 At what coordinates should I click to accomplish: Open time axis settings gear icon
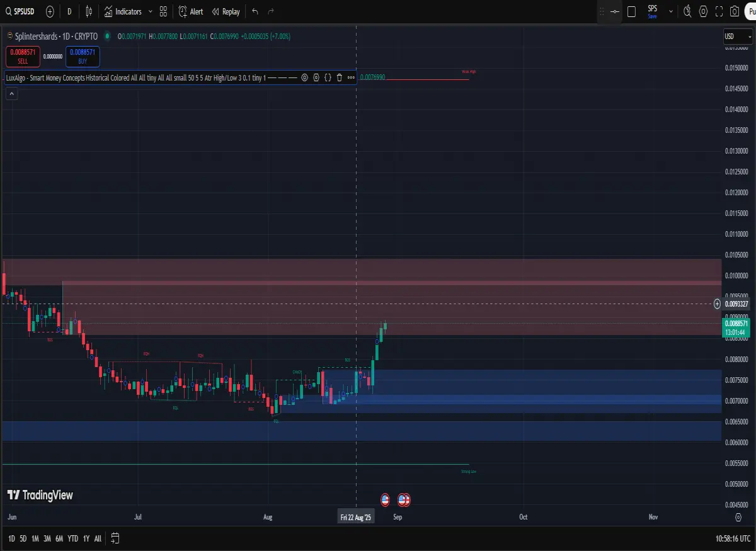tap(738, 517)
